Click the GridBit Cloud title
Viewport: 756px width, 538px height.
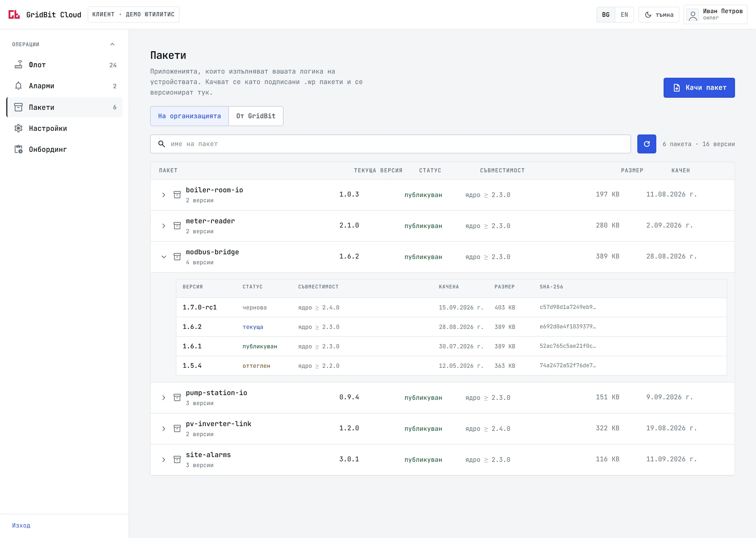pos(54,15)
